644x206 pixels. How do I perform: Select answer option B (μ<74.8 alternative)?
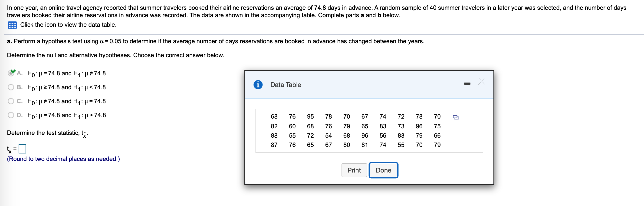11,87
